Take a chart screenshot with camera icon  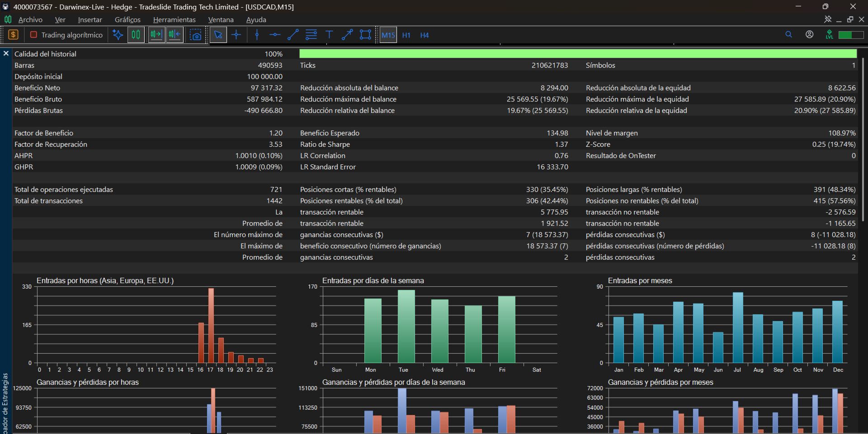pyautogui.click(x=196, y=35)
